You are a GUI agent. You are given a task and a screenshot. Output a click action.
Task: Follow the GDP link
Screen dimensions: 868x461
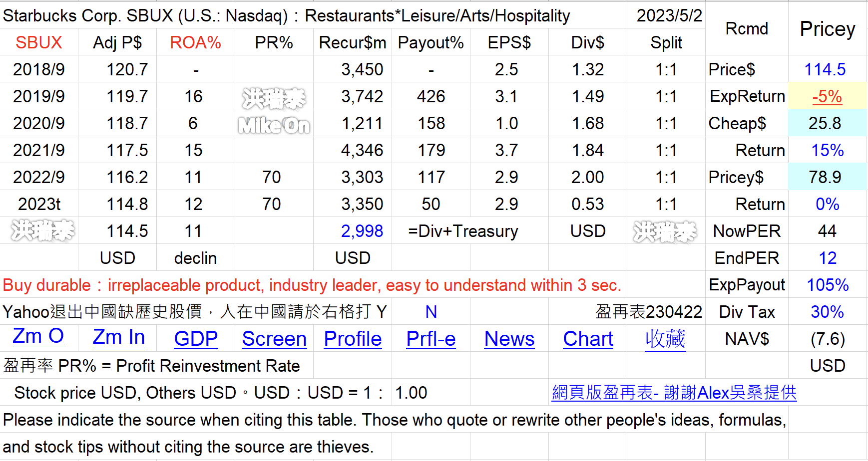click(x=196, y=339)
